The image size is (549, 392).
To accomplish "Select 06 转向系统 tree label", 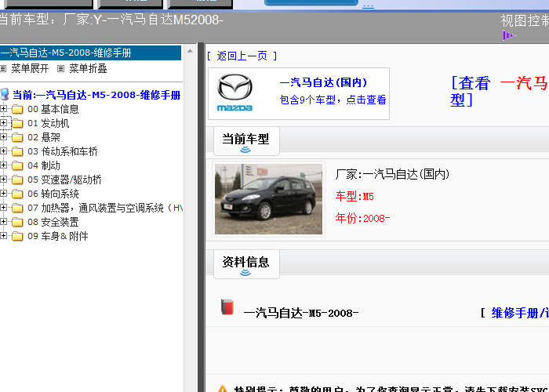I will [x=53, y=194].
